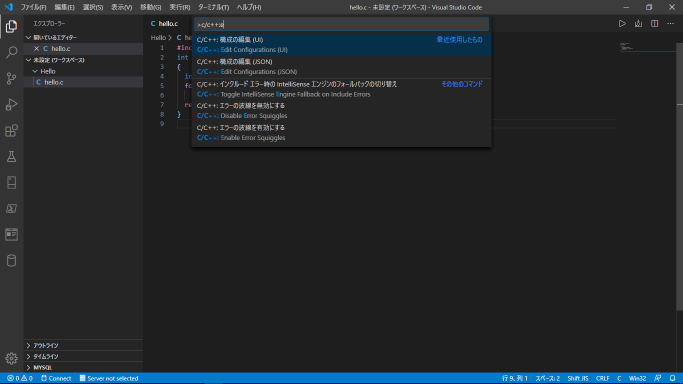
Task: Select C/C++: Edit Configurations (UI) command
Action: 342,45
